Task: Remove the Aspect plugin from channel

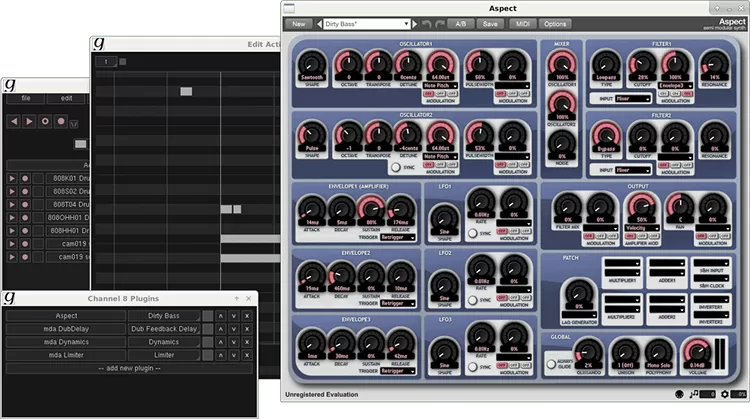Action: [247, 316]
